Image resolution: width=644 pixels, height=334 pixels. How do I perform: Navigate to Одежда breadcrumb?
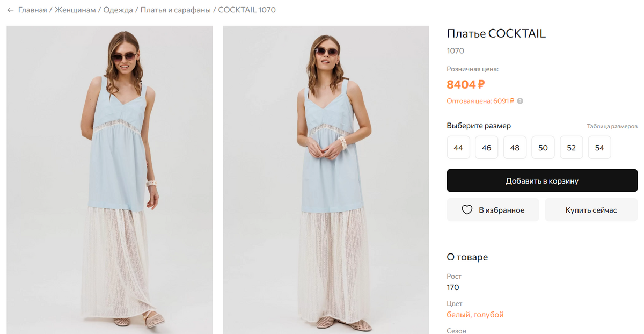118,10
